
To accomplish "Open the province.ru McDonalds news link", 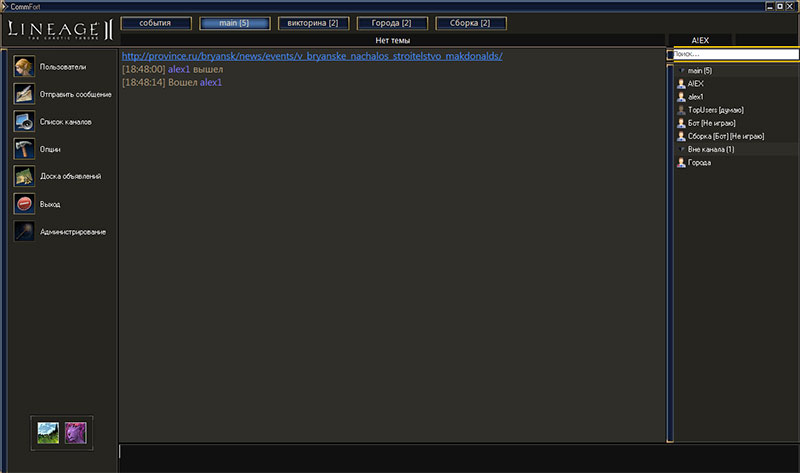I will click(x=311, y=56).
